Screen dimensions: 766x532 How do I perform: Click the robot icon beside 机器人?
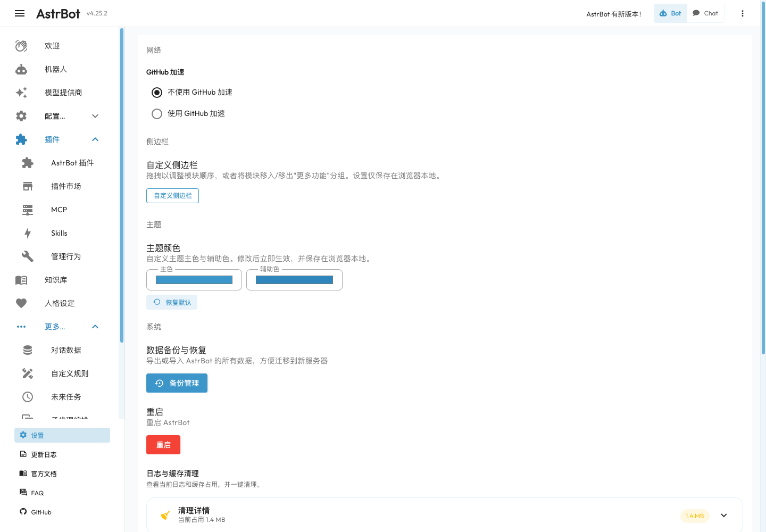[x=21, y=69]
